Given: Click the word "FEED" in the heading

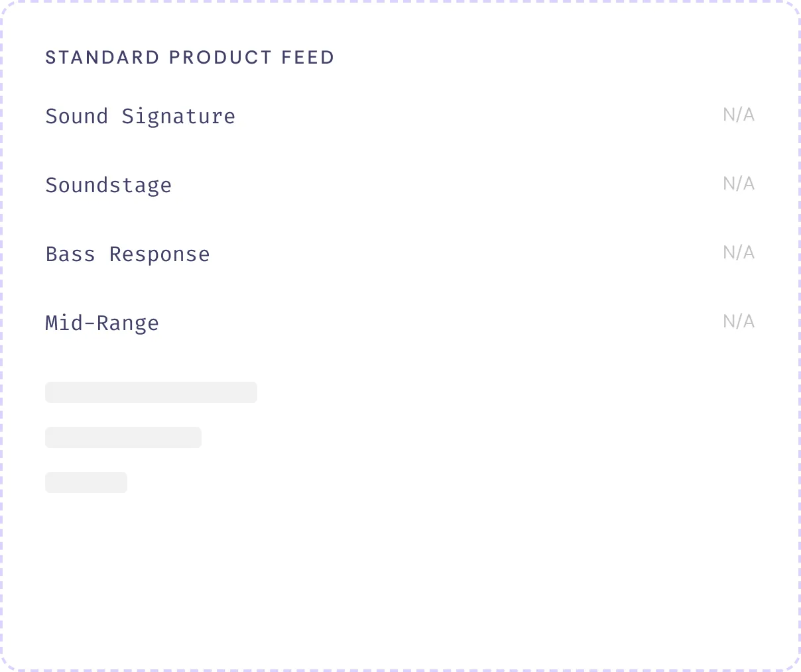Looking at the screenshot, I should [x=308, y=58].
